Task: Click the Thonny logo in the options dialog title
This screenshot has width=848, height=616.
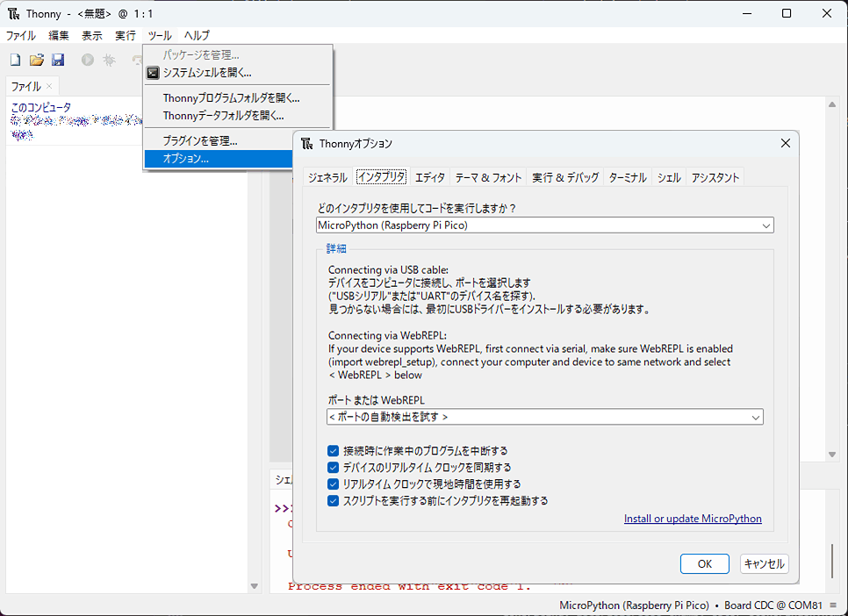Action: point(306,143)
